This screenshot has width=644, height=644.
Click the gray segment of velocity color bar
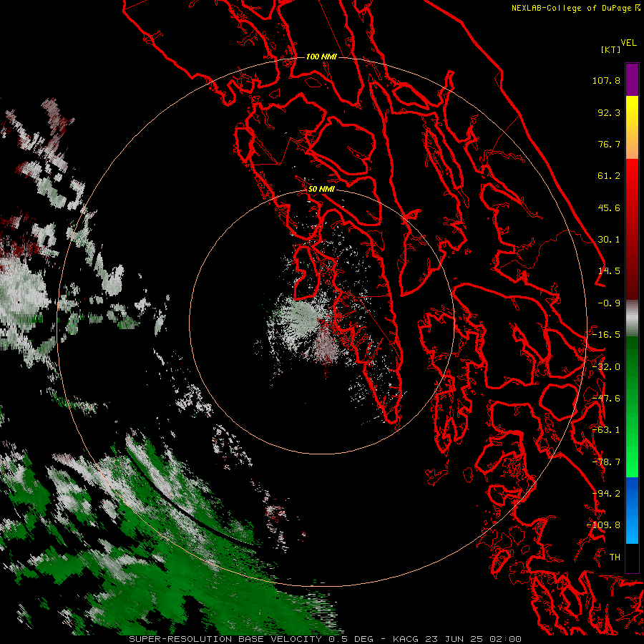pos(632,318)
